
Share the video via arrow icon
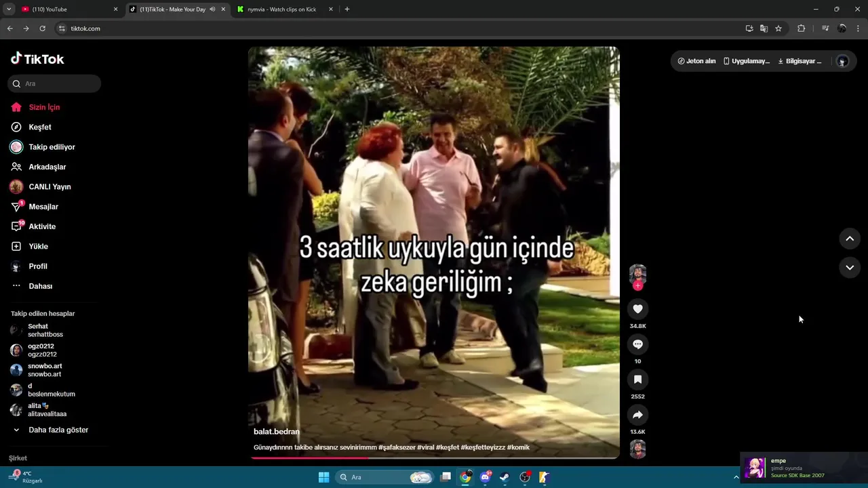[x=637, y=415]
